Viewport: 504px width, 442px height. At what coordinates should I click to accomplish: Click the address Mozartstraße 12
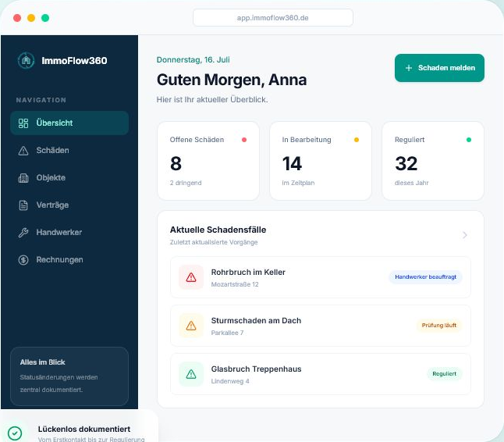pos(235,284)
